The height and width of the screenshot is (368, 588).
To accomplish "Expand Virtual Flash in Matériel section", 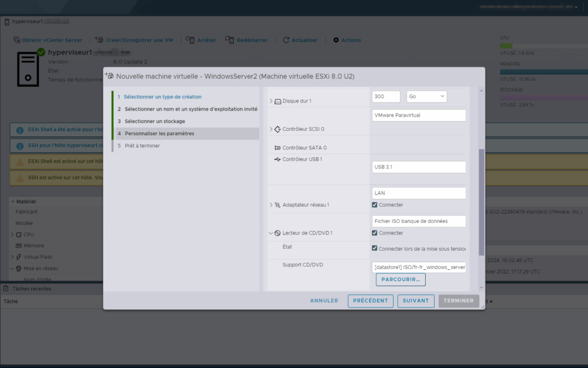I will pos(13,257).
